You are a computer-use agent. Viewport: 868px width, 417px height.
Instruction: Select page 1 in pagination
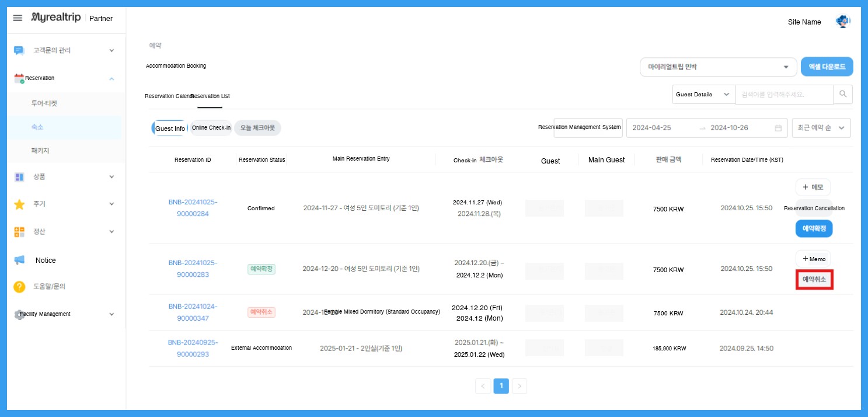[x=501, y=386]
